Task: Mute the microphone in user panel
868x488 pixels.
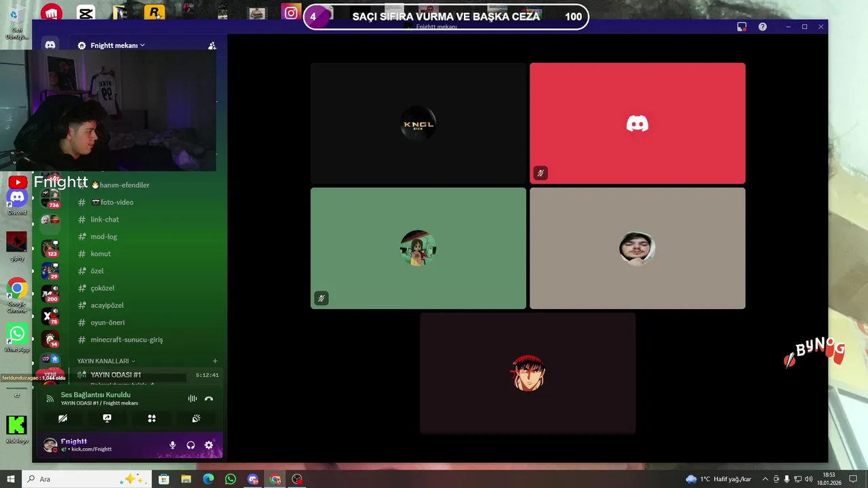Action: coord(172,445)
